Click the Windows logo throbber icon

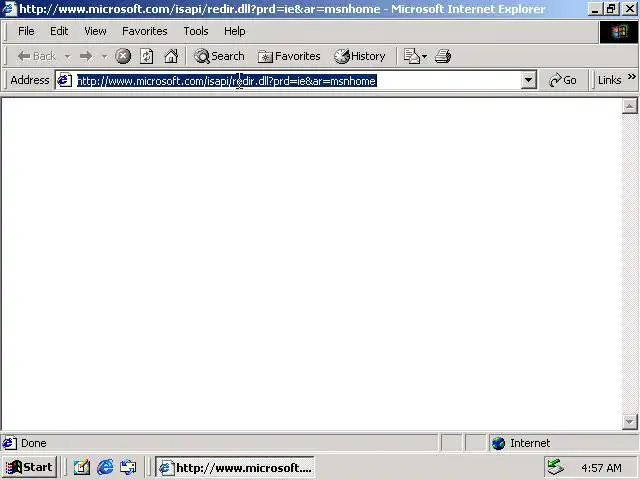coord(619,32)
